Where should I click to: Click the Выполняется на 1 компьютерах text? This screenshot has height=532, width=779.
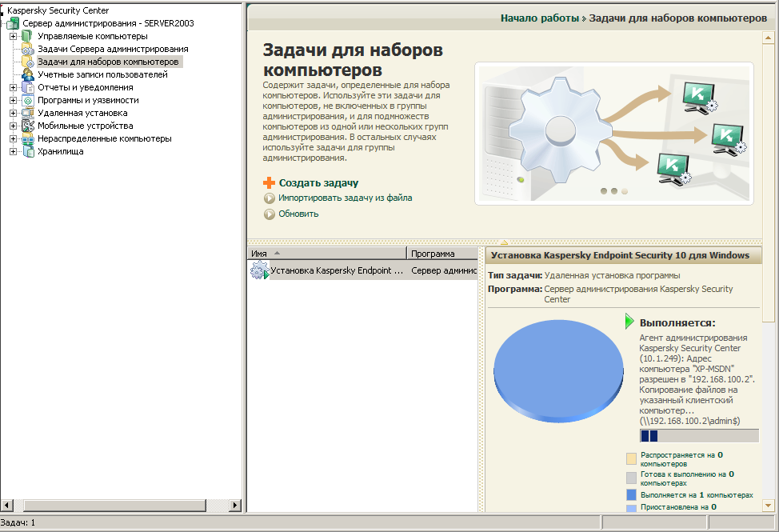point(697,494)
